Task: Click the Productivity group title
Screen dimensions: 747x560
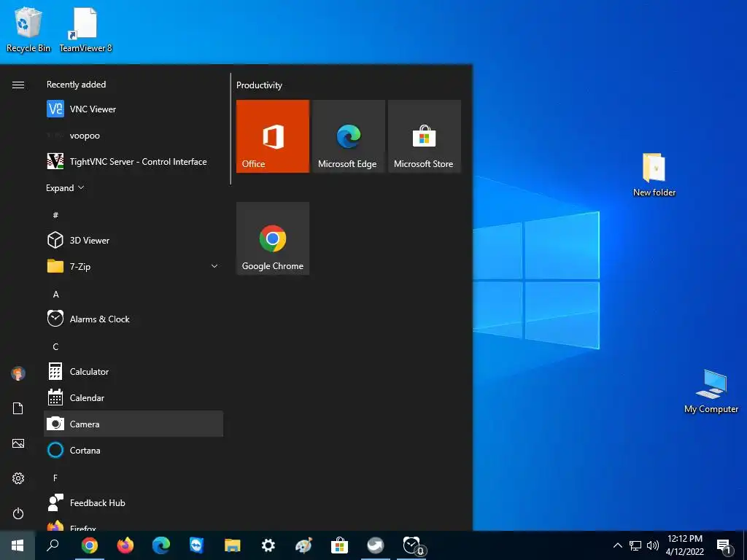Action: pos(259,85)
